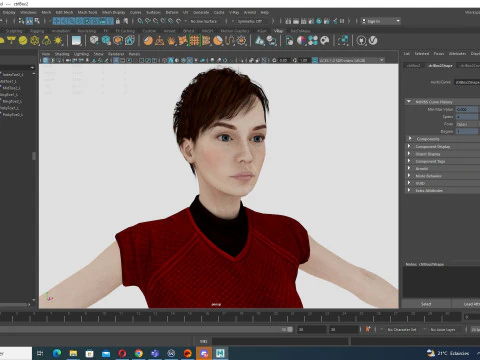Toggle the snap to grids magnet icon
The height and width of the screenshot is (360, 480).
(x=140, y=21)
